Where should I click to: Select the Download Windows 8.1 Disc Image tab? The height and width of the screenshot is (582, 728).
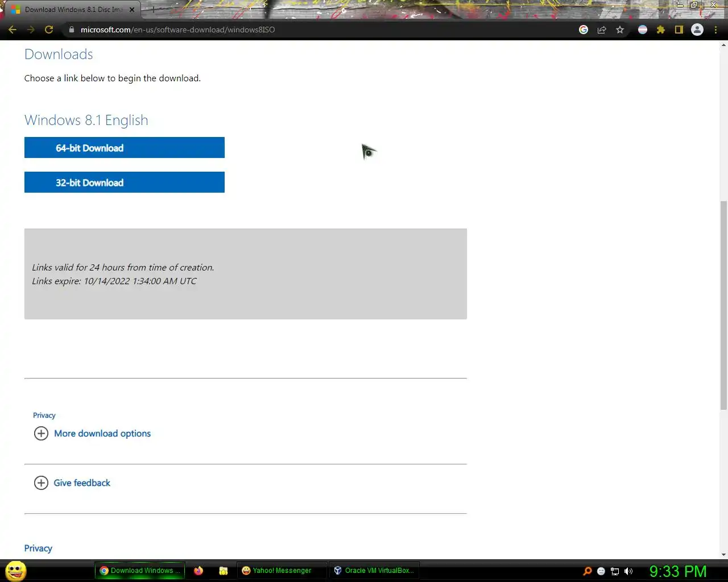coord(73,10)
